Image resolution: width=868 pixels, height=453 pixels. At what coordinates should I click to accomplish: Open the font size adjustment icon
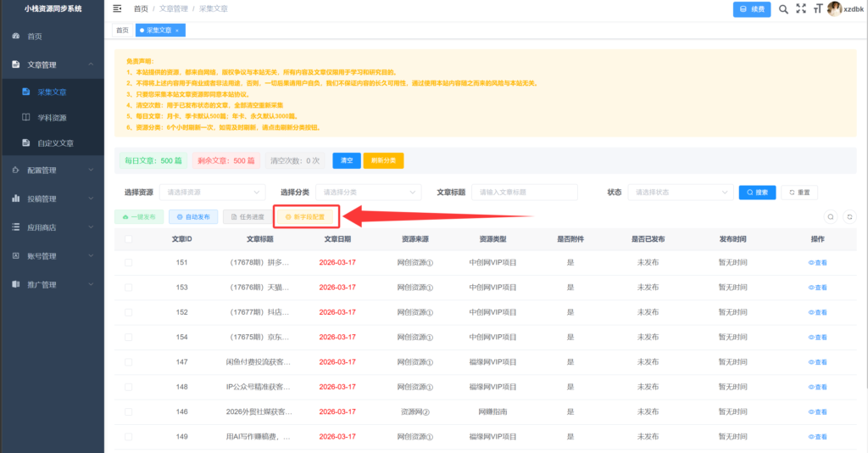pos(818,8)
